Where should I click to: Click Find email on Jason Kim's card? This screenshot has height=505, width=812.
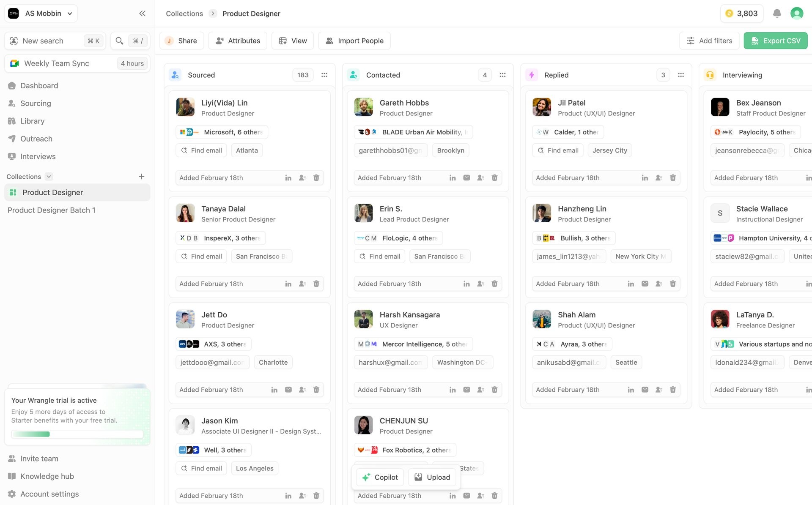201,468
